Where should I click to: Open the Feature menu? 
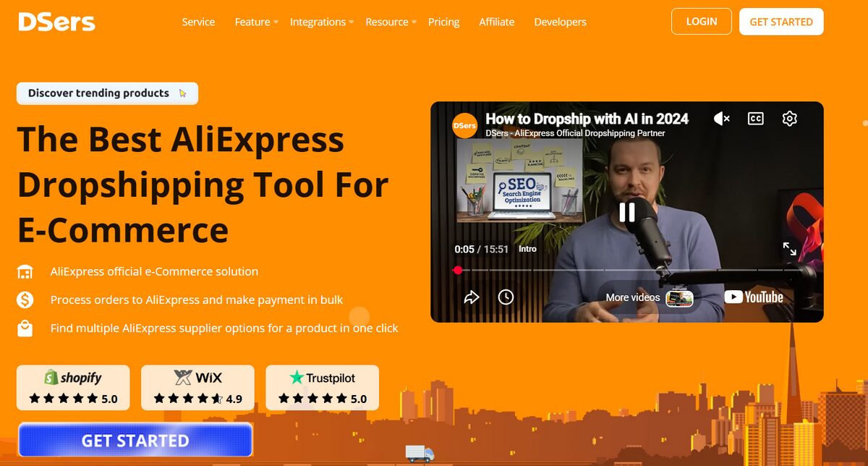(252, 22)
